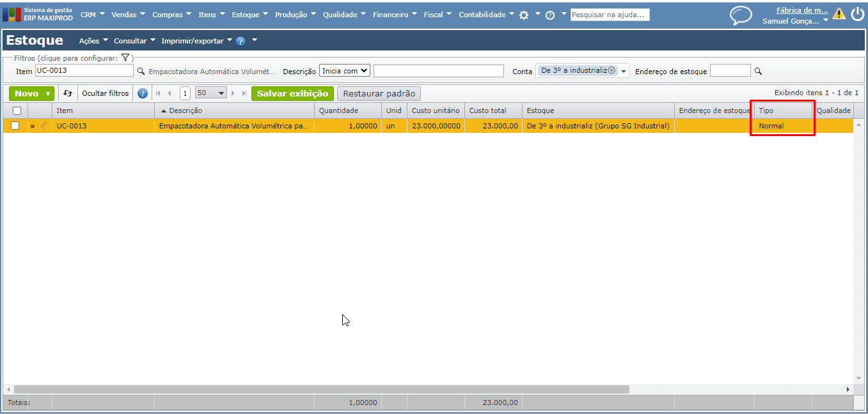Open the settings gear icon

524,15
